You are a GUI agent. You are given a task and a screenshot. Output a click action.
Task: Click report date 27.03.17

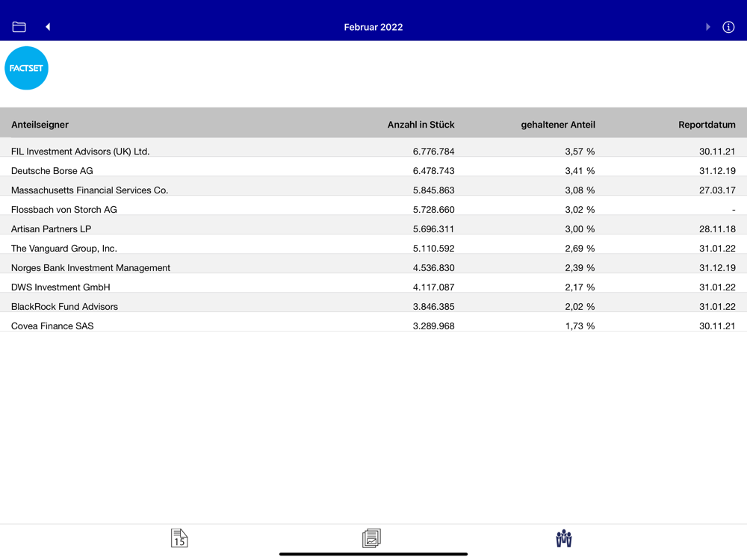click(717, 190)
